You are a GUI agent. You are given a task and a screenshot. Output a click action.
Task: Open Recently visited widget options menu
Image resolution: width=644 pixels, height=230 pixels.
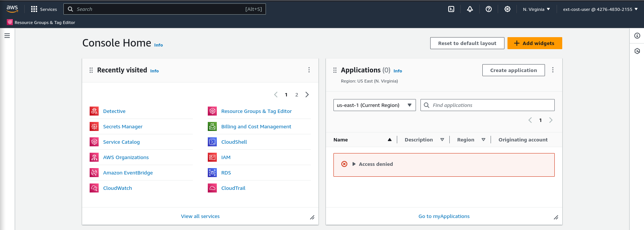click(x=309, y=70)
